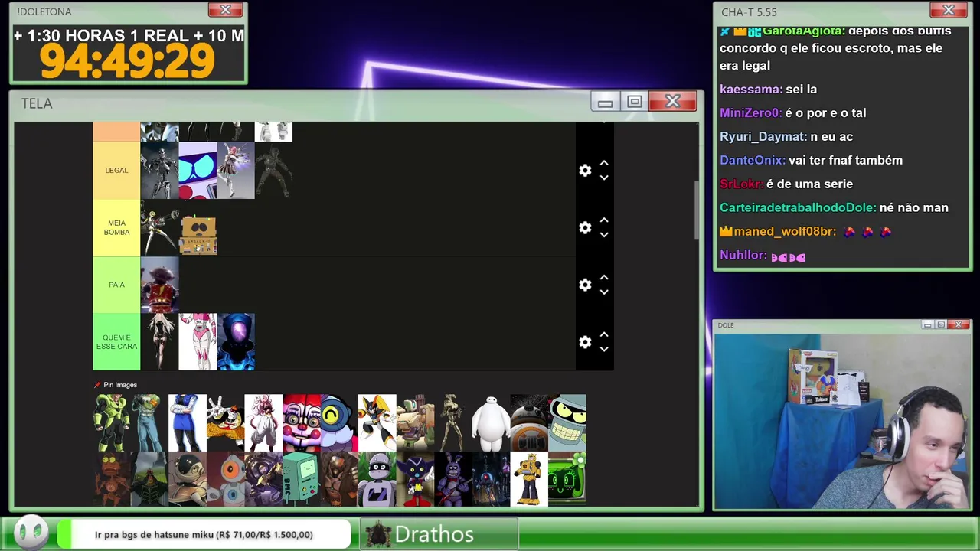Move the LEGAL tier up
Screen dimensions: 980x551
(604, 163)
